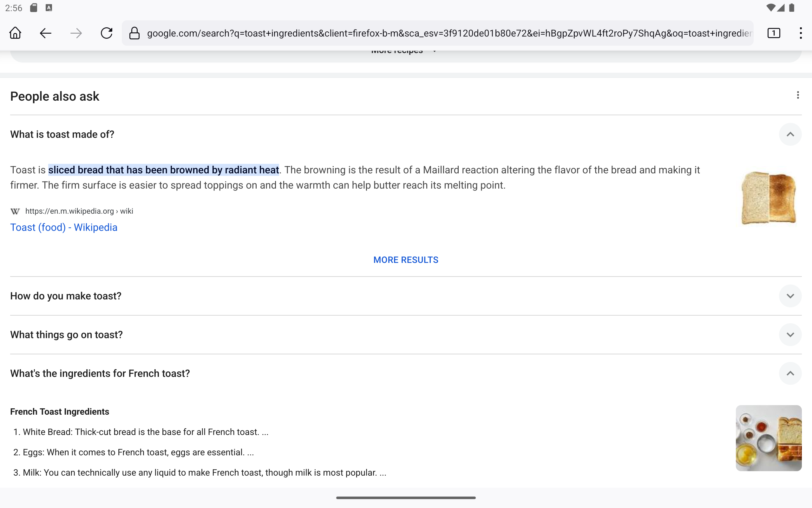Open the browser three-dot menu

coord(801,33)
